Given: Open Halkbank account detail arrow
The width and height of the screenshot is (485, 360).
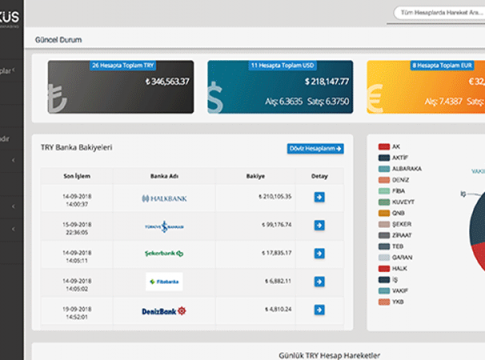Looking at the screenshot, I should pos(319,197).
